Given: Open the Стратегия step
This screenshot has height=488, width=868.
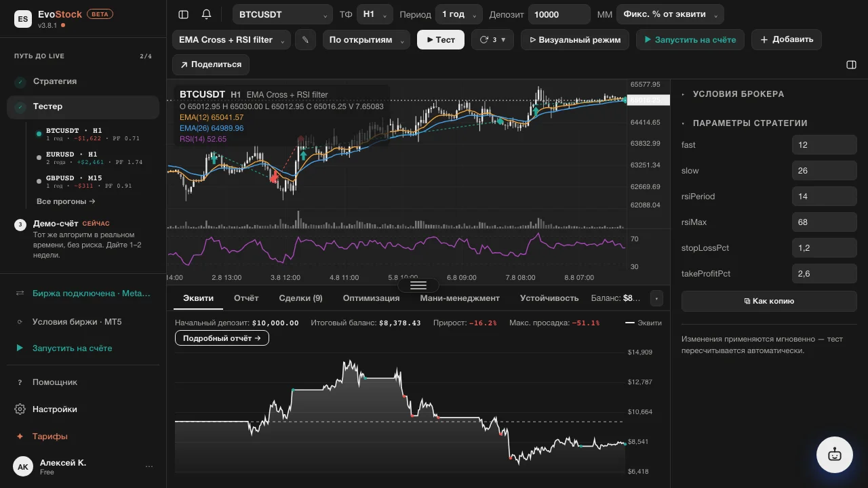Looking at the screenshot, I should [x=83, y=81].
